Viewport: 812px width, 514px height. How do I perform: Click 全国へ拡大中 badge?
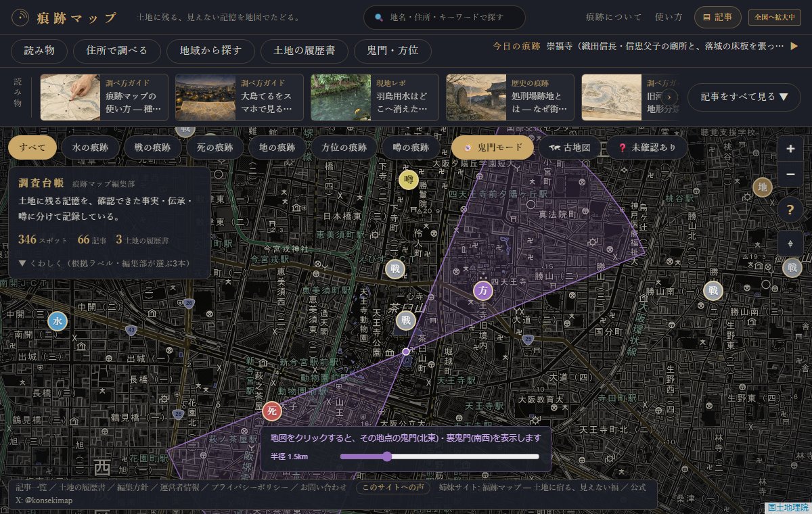pyautogui.click(x=774, y=18)
